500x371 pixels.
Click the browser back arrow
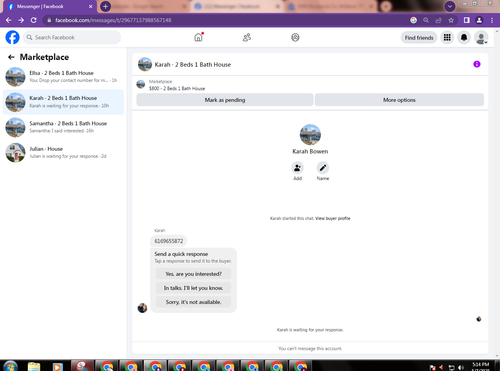[9, 20]
